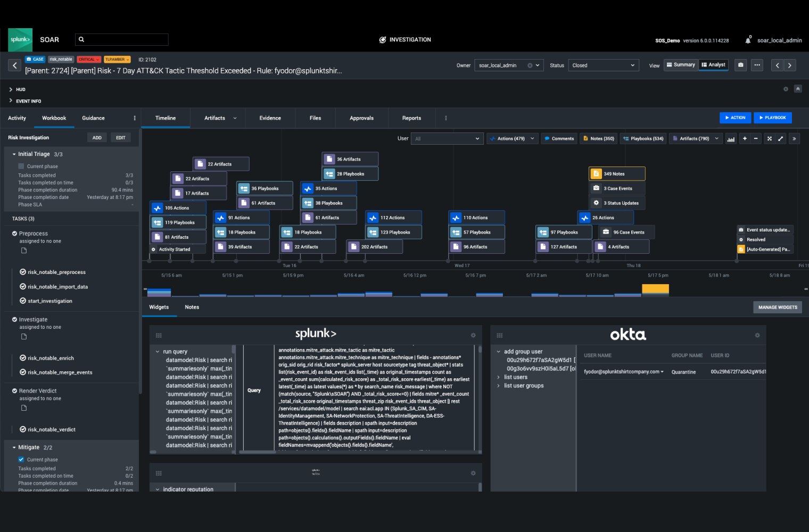The image size is (809, 532).
Task: Toggle the Analyst view button
Action: pyautogui.click(x=713, y=65)
